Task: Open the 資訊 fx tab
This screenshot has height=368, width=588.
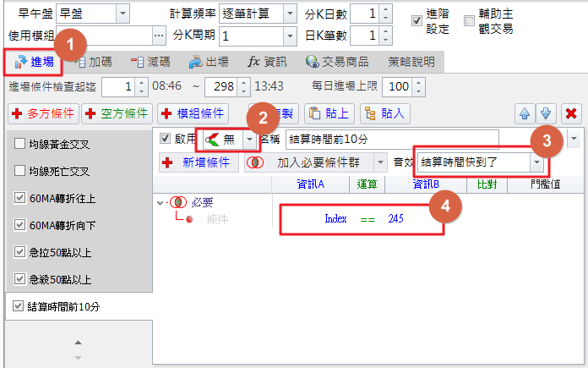Action: click(x=267, y=62)
